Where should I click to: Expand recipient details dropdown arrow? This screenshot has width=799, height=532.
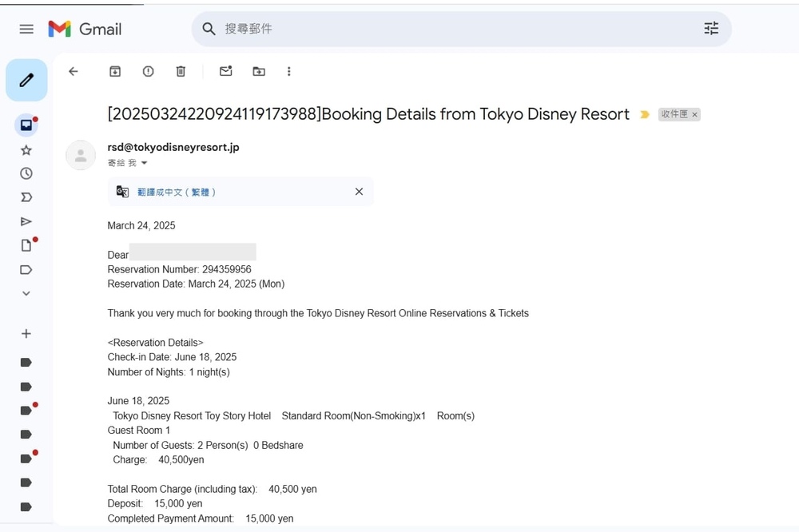pyautogui.click(x=144, y=163)
